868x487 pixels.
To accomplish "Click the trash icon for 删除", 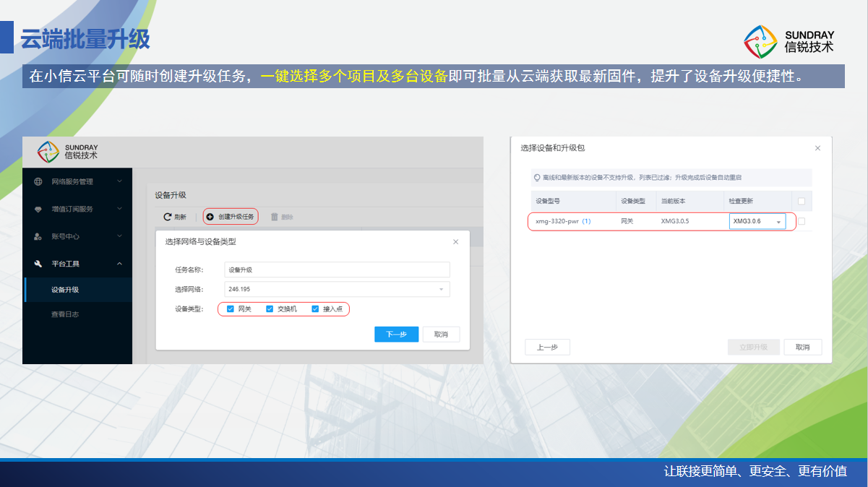I will [x=274, y=217].
